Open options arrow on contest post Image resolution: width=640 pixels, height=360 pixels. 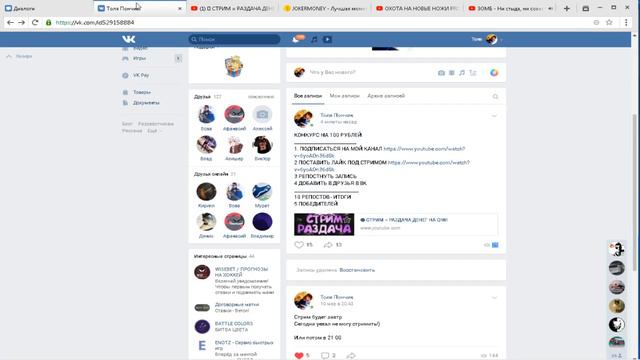click(494, 116)
